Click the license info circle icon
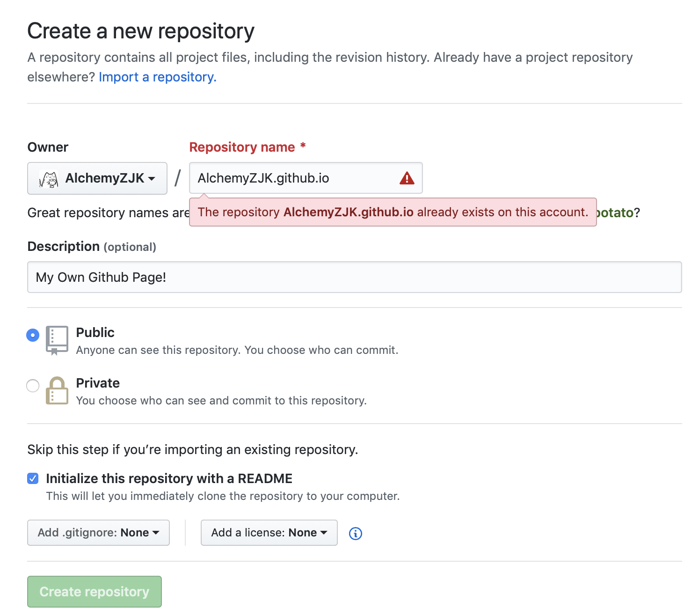 click(356, 533)
